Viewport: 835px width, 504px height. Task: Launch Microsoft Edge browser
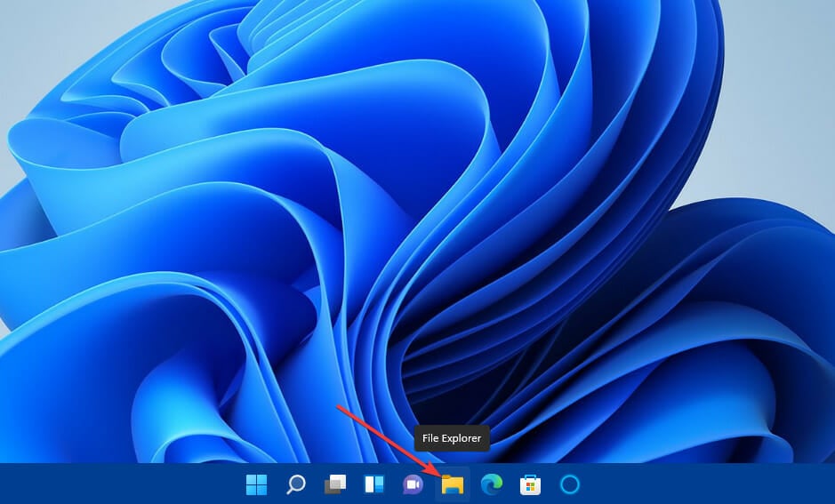tap(492, 484)
